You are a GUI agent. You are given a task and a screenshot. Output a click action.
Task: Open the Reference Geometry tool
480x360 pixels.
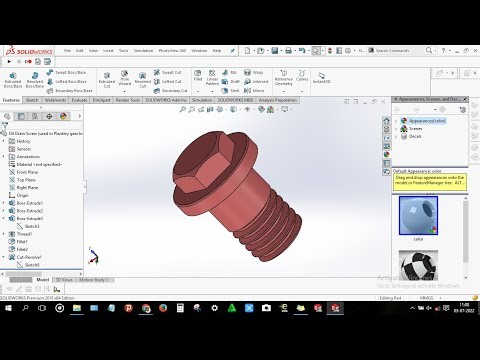point(284,77)
